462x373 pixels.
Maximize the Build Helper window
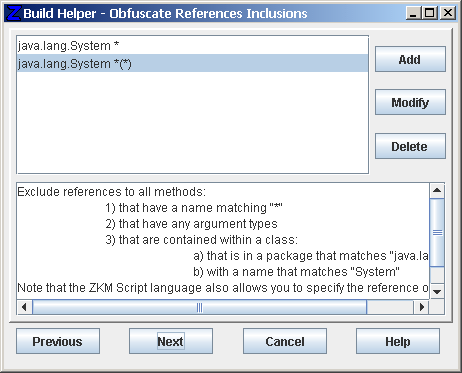(x=430, y=13)
